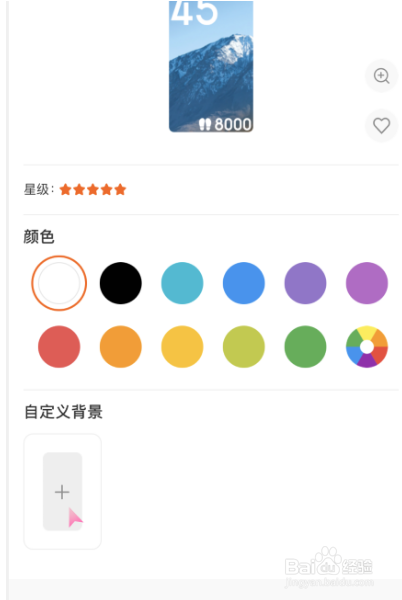The image size is (402, 600).
Task: Pick the yellow color swatch
Action: [182, 347]
